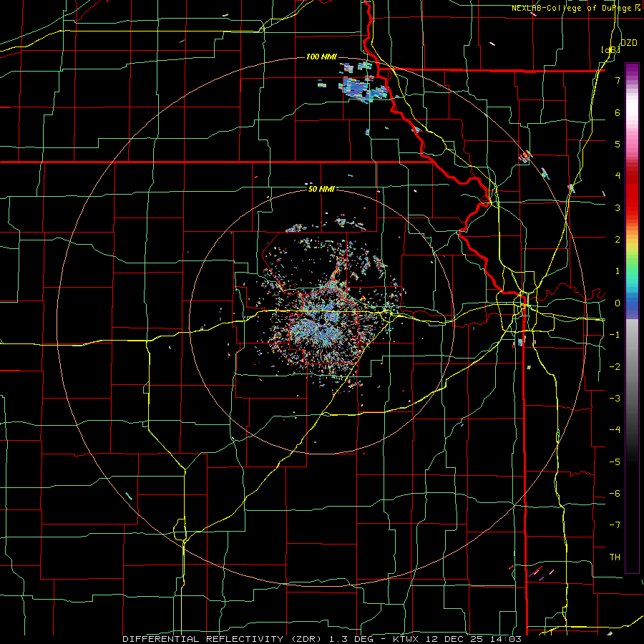Image resolution: width=644 pixels, height=644 pixels.
Task: Select scale value 6 on legend
Action: pos(618,112)
